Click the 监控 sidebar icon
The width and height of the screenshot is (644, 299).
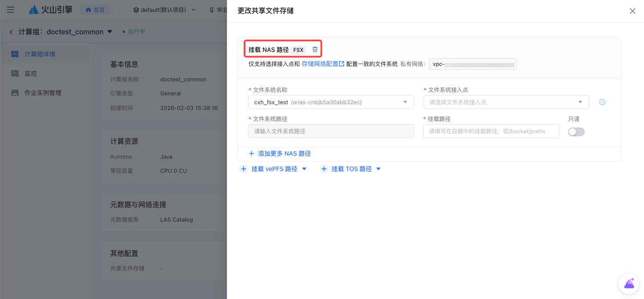click(x=15, y=73)
